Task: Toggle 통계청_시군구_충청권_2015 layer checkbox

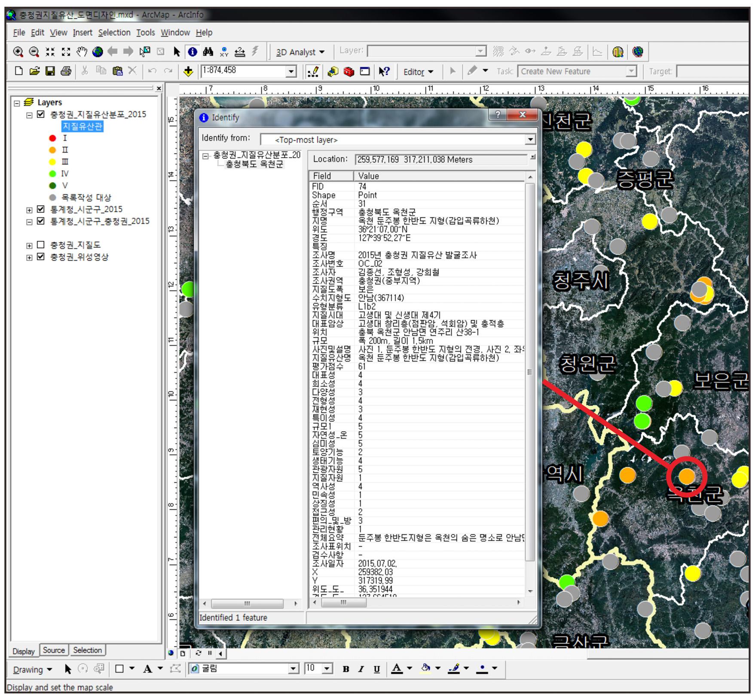Action: point(41,221)
